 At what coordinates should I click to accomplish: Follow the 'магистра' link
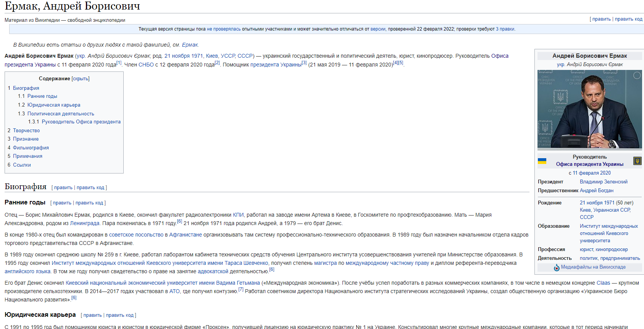click(x=326, y=263)
